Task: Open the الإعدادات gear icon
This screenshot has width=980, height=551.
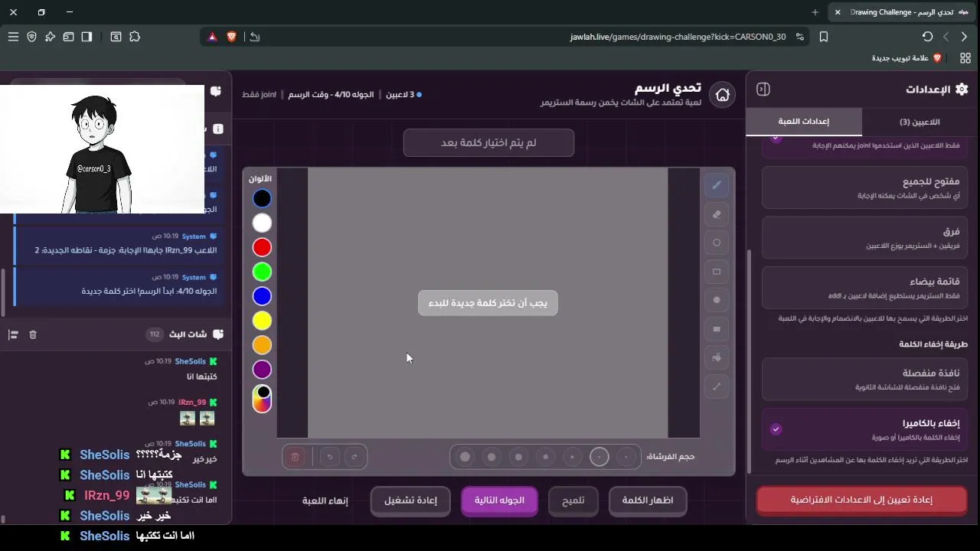Action: [x=962, y=90]
